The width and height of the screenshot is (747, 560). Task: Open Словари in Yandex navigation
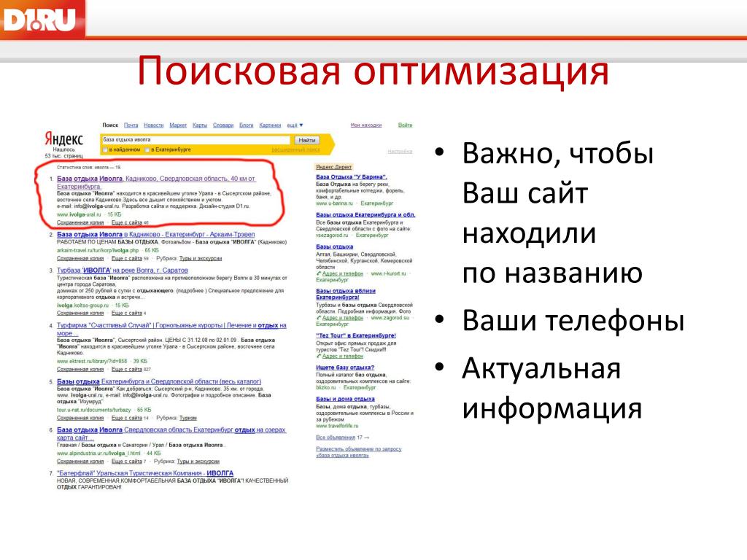pyautogui.click(x=223, y=125)
